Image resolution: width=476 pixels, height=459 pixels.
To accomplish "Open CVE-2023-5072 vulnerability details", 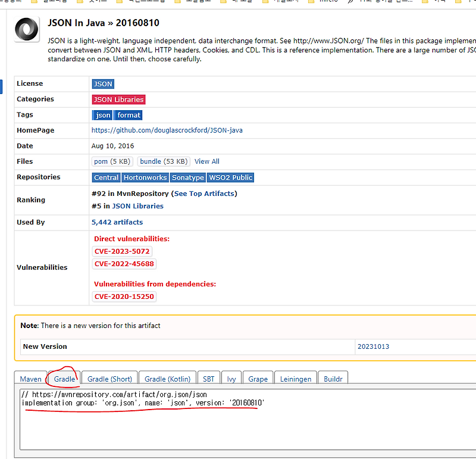I will point(122,251).
